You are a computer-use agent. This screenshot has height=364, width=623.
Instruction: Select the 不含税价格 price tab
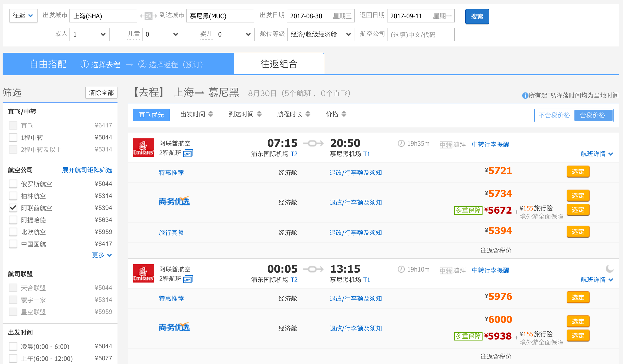click(x=554, y=115)
